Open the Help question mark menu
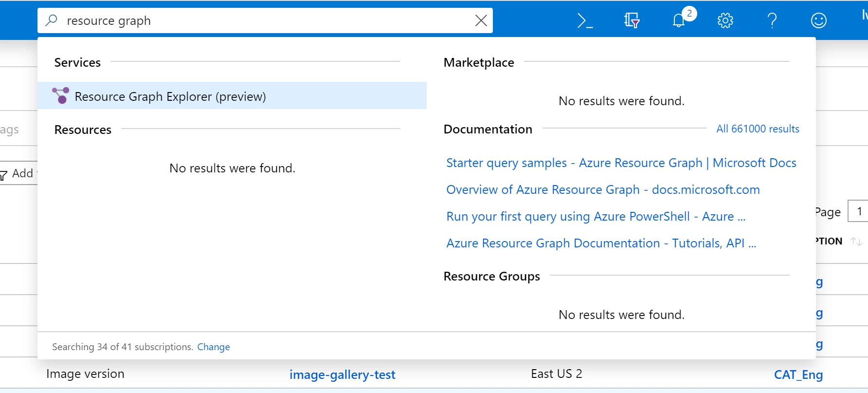 click(x=772, y=20)
